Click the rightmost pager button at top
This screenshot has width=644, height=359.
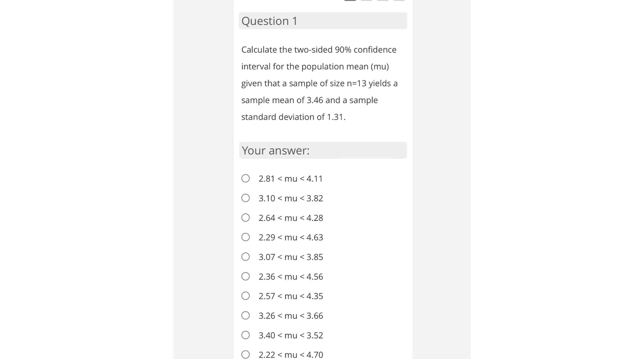point(398,1)
